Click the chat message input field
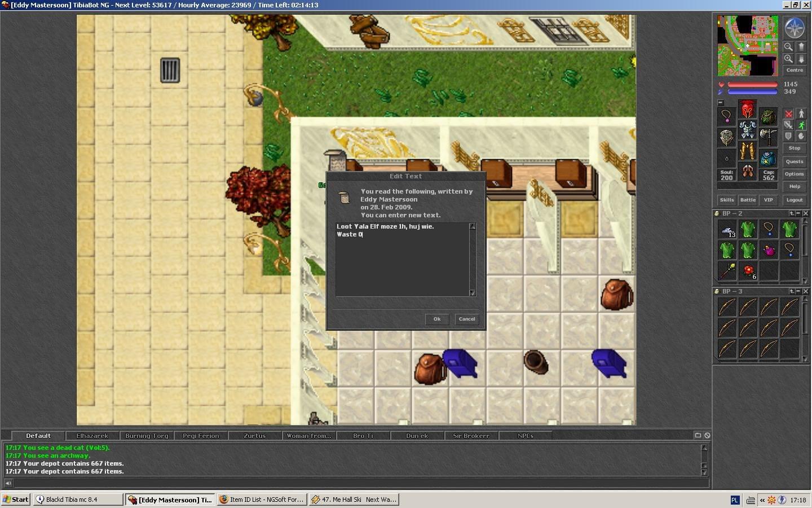Screen dimensions: 812x508 point(361,483)
